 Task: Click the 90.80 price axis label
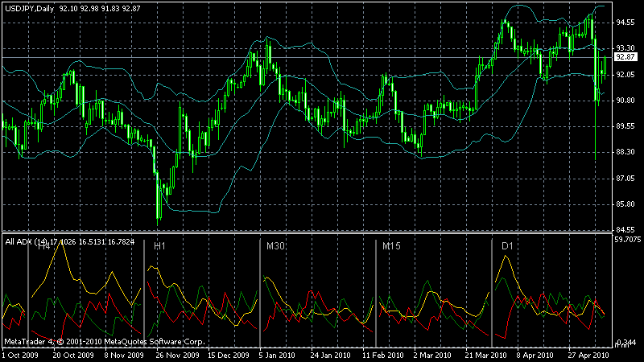tap(625, 100)
